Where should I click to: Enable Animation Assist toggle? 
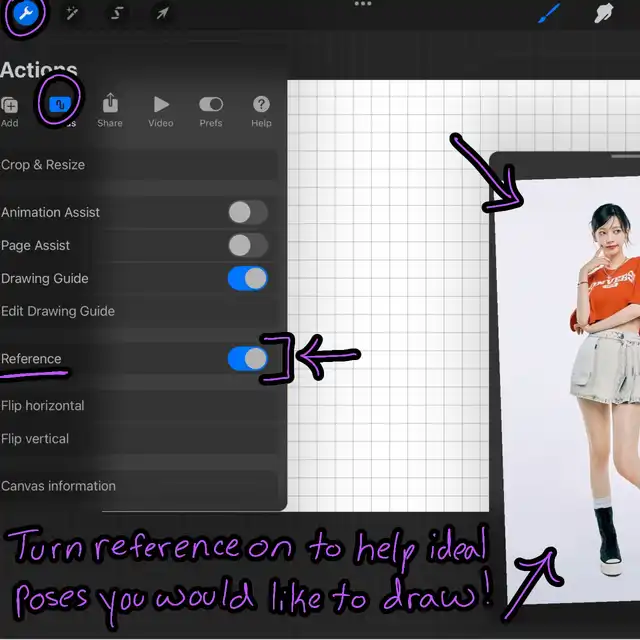tap(247, 212)
